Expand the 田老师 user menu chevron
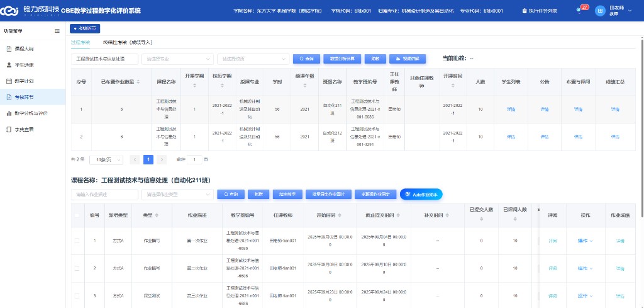This screenshot has height=308, width=644. [630, 11]
